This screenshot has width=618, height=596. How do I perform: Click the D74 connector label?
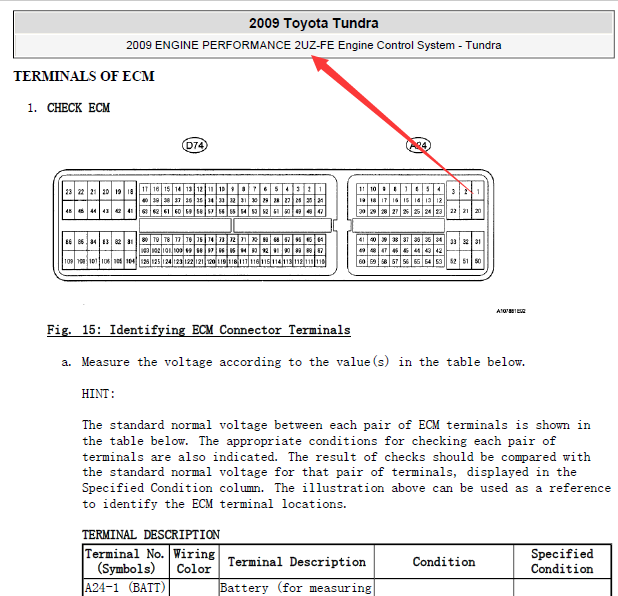pos(195,145)
